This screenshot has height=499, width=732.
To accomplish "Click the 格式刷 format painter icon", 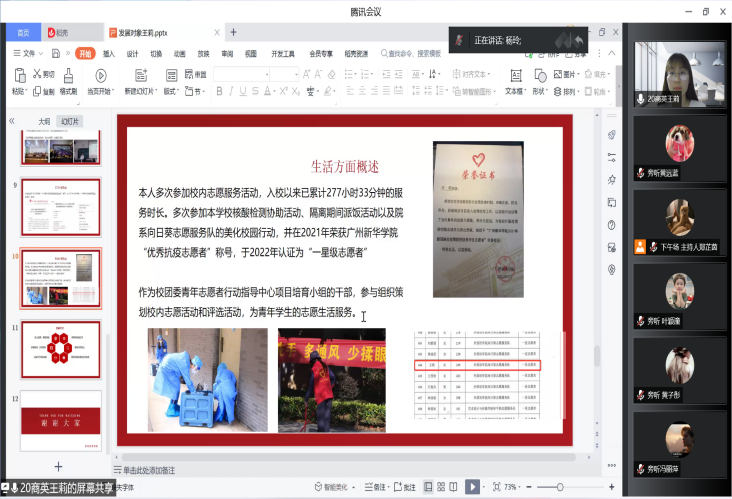I will click(68, 82).
